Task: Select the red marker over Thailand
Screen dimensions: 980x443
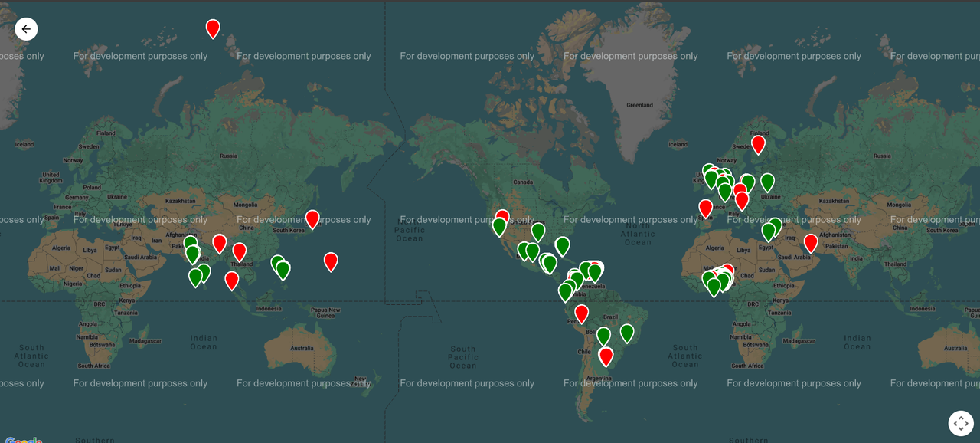Action: pyautogui.click(x=240, y=251)
